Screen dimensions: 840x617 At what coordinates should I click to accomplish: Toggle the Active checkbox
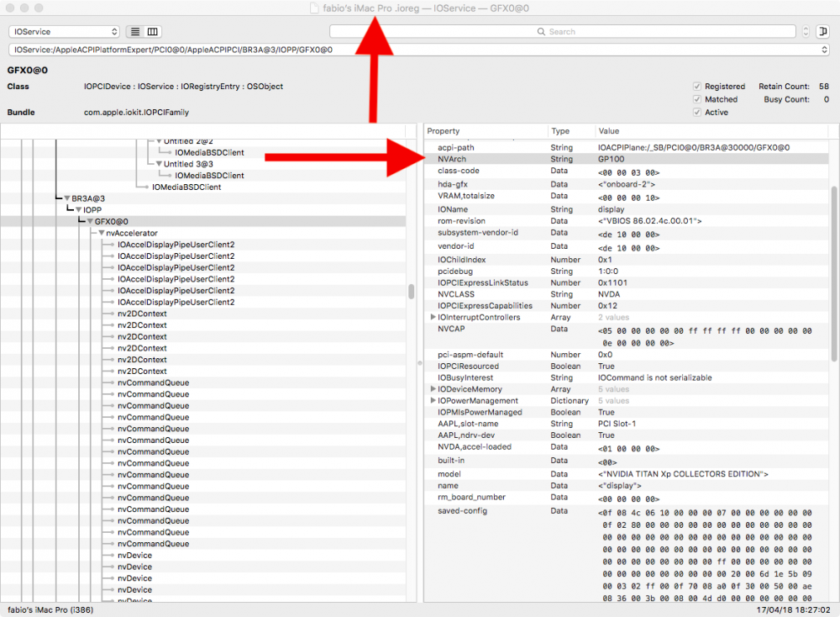pos(697,112)
